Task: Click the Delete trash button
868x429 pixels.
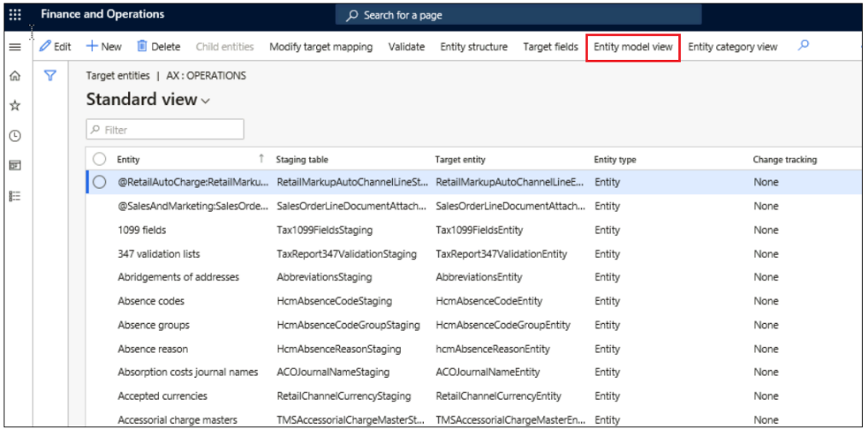Action: 158,47
